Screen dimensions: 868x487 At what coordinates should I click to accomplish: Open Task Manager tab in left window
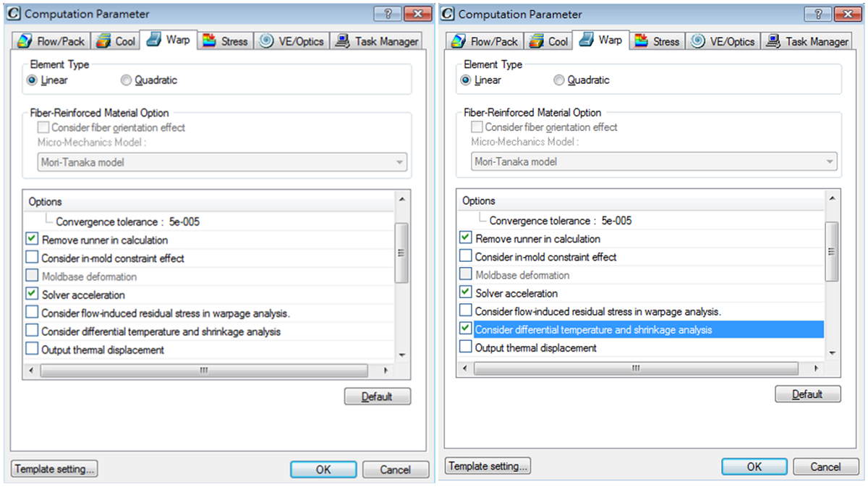[x=377, y=41]
